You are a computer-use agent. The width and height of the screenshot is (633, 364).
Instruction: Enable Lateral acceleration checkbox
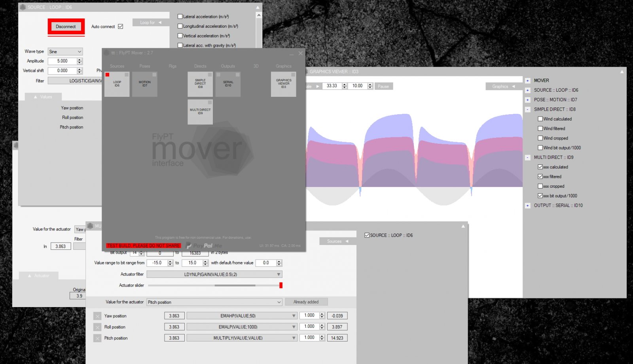pos(180,17)
